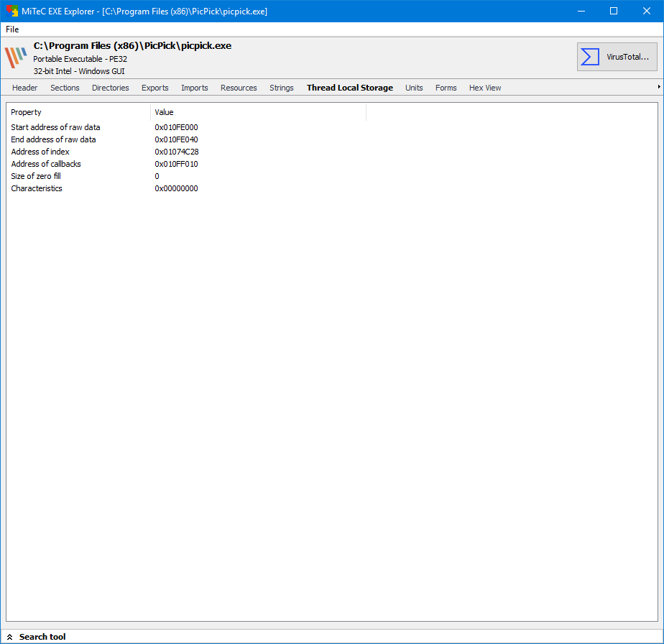Click the PicPick application icon in header
The height and width of the screenshot is (644, 664).
16,57
